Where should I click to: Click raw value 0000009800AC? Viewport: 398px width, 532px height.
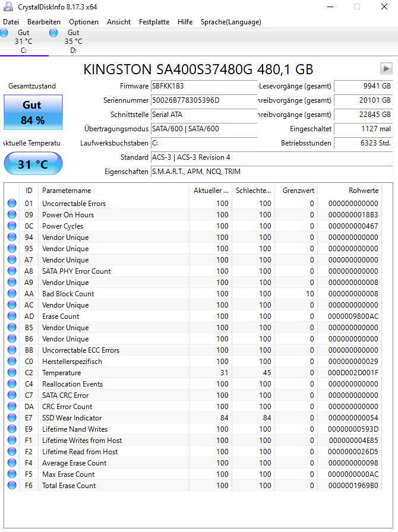353,316
